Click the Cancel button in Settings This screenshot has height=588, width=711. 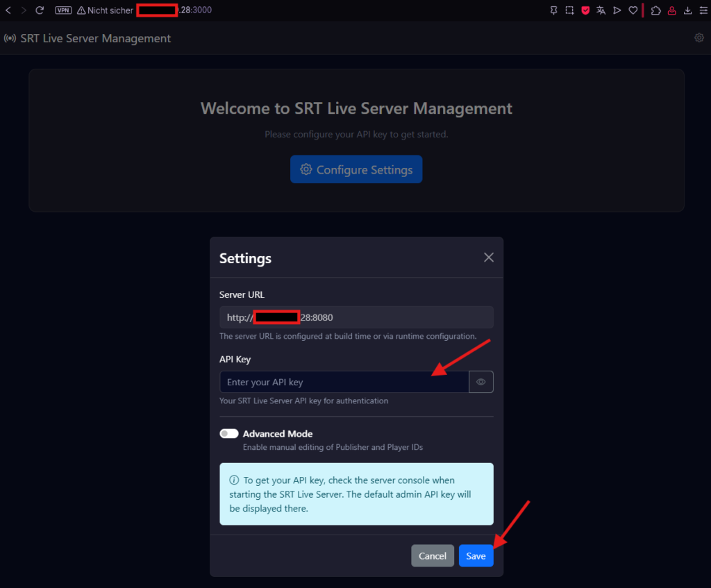tap(432, 556)
